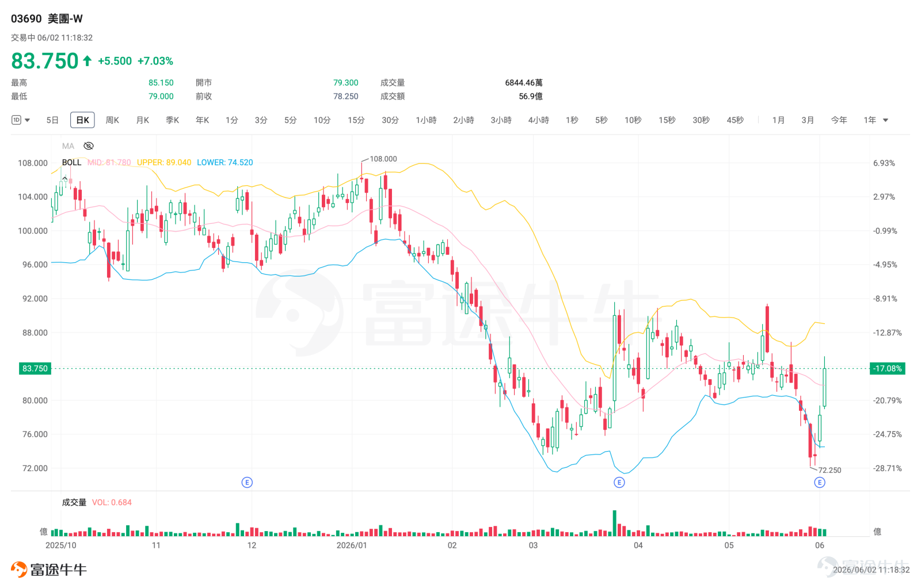
Task: Click the stock title 03690 美團-W
Action: [47, 19]
